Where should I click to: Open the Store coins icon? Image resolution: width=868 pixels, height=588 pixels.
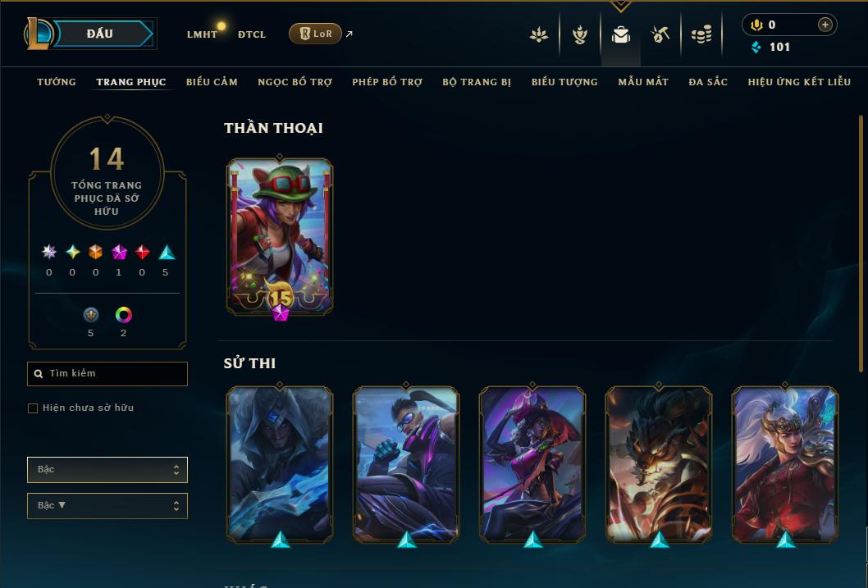(701, 34)
